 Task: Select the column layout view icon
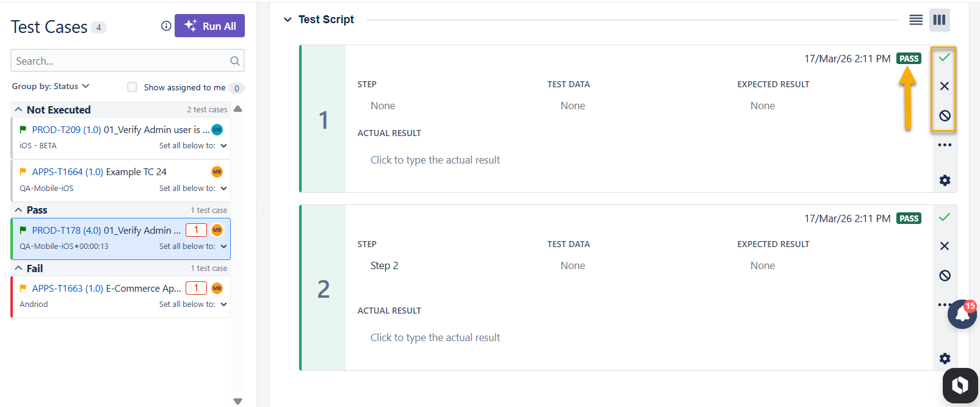pyautogui.click(x=940, y=20)
